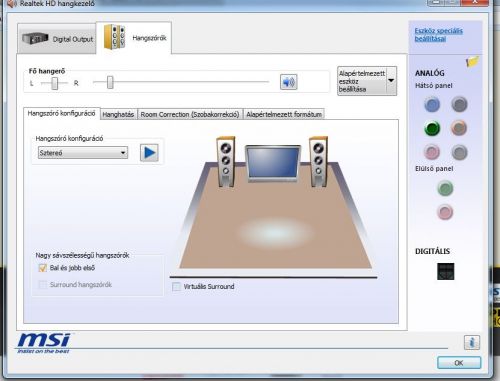Click the Realtek title bar speaker icon
The image size is (500, 381).
pyautogui.click(x=12, y=4)
